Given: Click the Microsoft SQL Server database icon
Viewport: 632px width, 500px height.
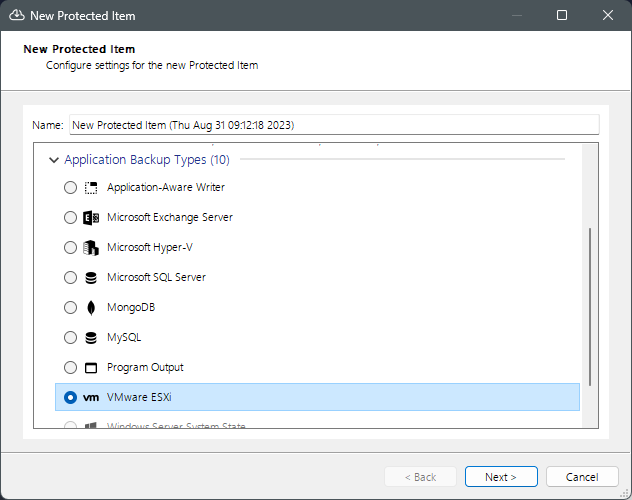Looking at the screenshot, I should click(91, 277).
